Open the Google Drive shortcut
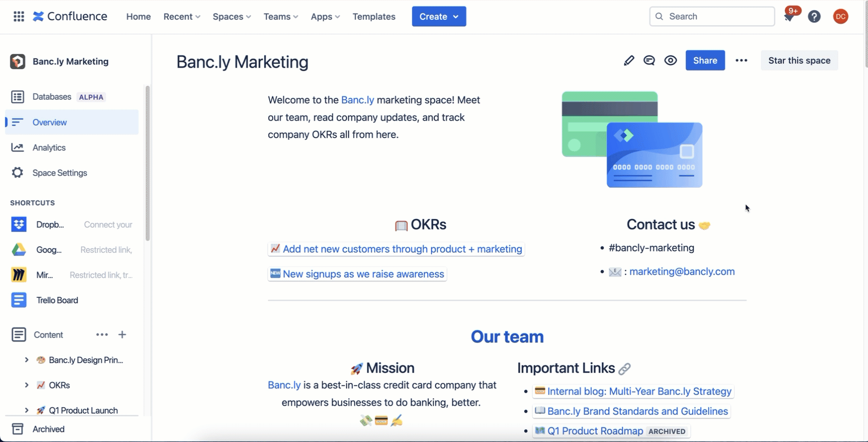 72,250
